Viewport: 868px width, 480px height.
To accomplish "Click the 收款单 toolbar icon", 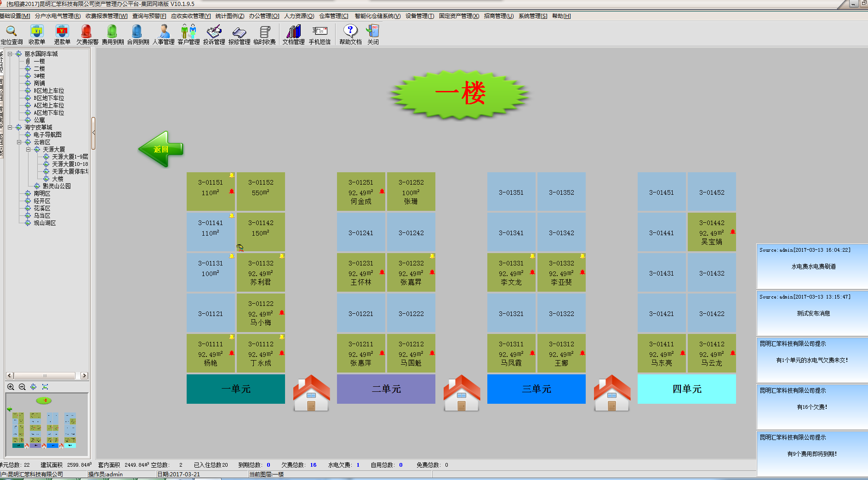I will (x=37, y=34).
